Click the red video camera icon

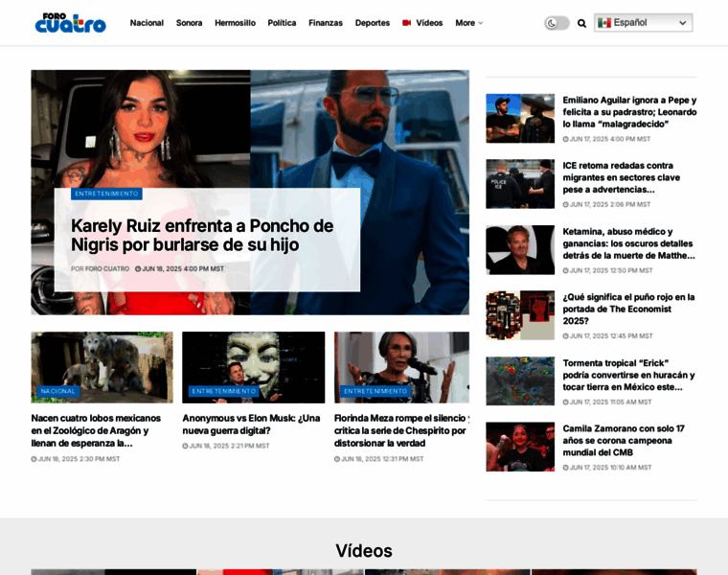pyautogui.click(x=406, y=23)
